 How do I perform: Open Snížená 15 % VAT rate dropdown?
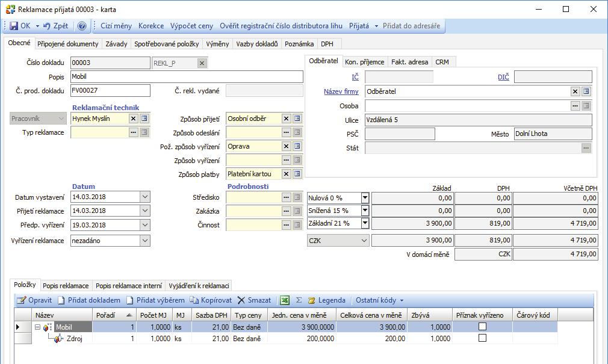[365, 211]
